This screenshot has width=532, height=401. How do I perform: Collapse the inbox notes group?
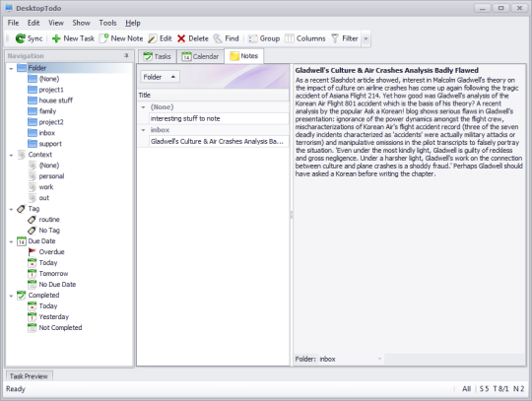(143, 130)
